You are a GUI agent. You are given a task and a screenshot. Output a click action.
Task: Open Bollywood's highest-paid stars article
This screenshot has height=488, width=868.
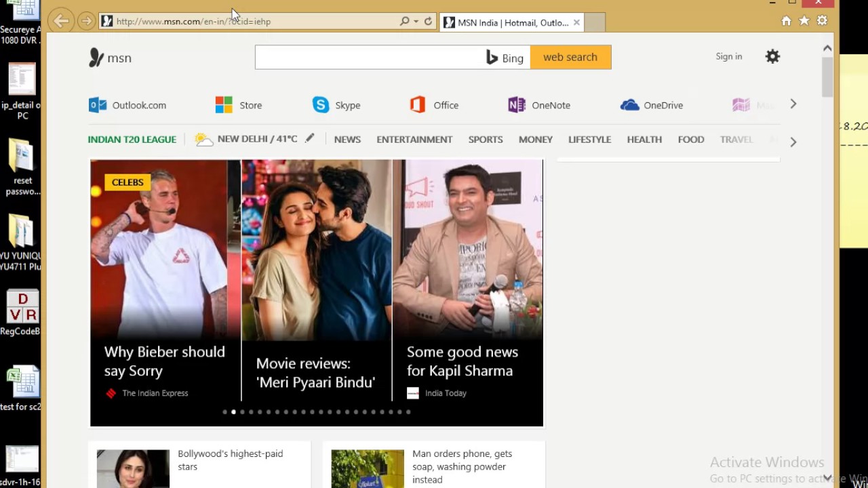tap(231, 460)
